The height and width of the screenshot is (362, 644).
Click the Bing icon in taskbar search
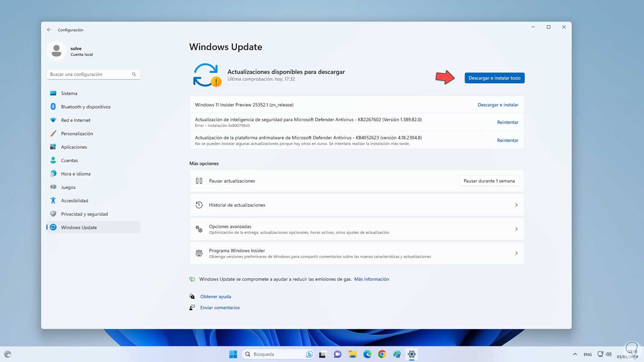coord(310,354)
